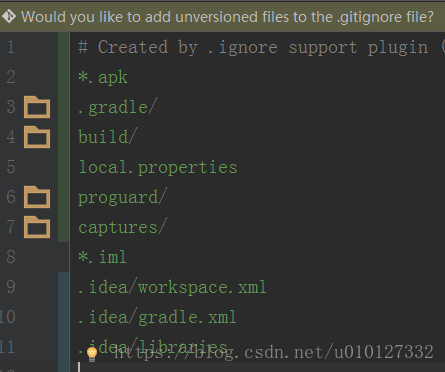Place cursor on 'proguard/' entry

[122, 197]
